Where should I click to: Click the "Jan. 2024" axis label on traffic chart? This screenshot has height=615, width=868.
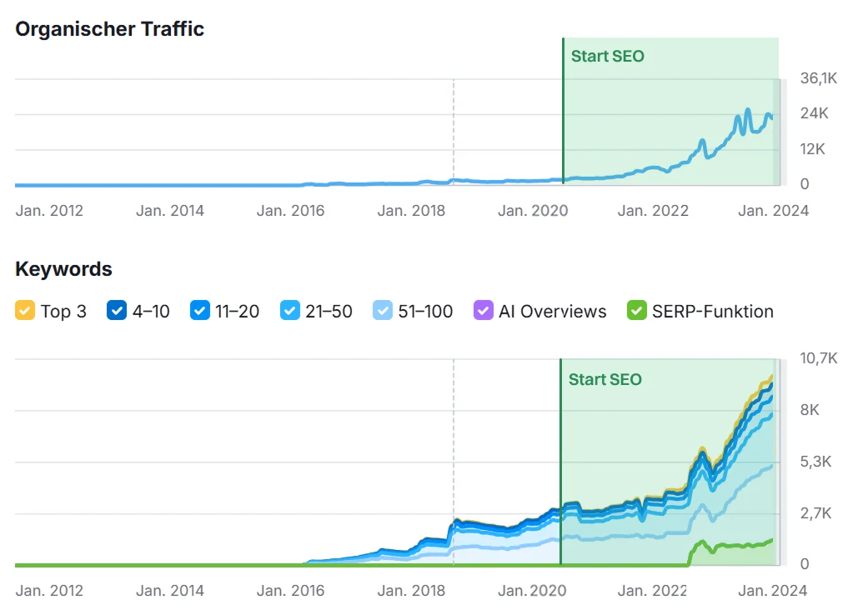pyautogui.click(x=773, y=211)
